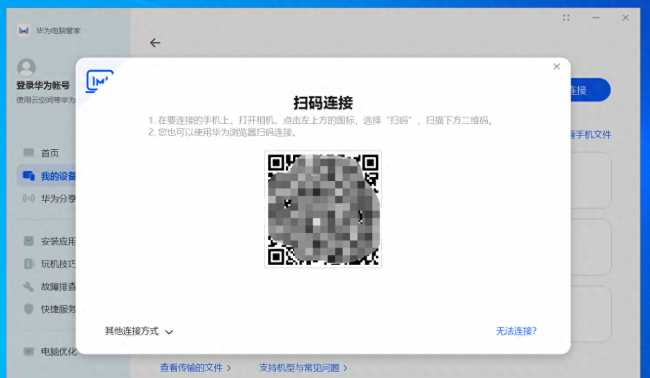This screenshot has width=650, height=378.
Task: Open 玩机技巧 sidebar item
Action: [x=49, y=264]
